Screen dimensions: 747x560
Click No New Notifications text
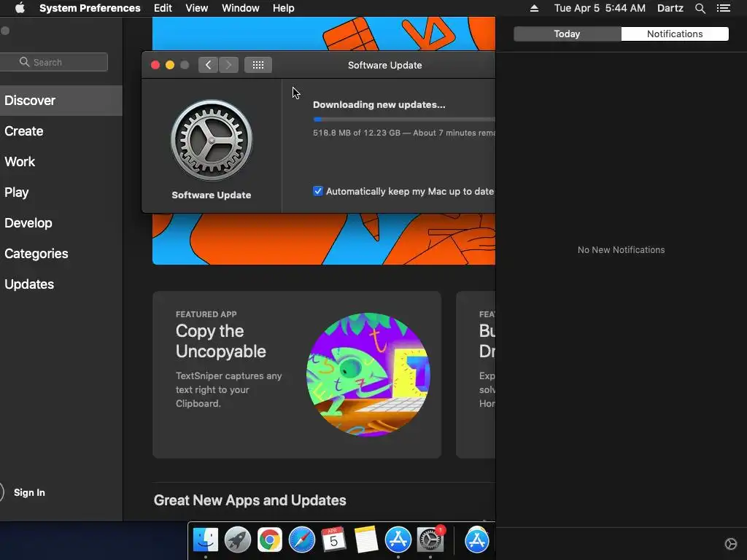621,250
